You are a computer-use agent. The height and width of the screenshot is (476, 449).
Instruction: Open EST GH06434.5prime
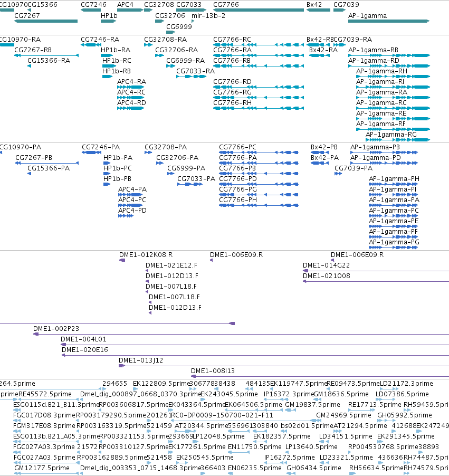[x=313, y=468]
